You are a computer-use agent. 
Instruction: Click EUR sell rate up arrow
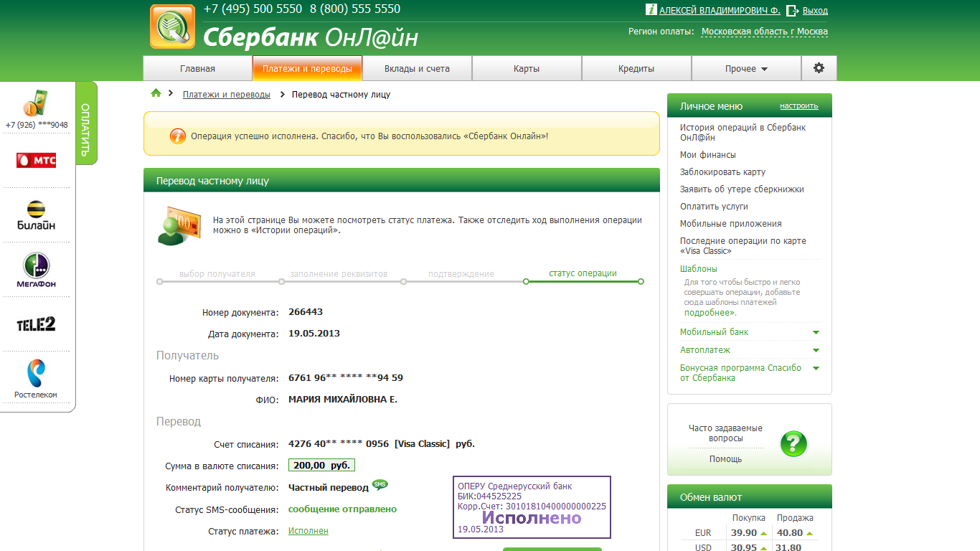pos(809,533)
